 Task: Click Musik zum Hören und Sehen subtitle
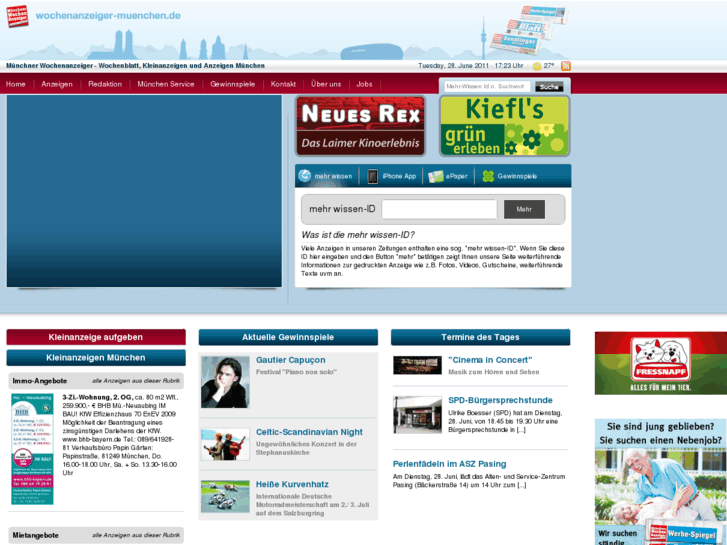click(494, 372)
